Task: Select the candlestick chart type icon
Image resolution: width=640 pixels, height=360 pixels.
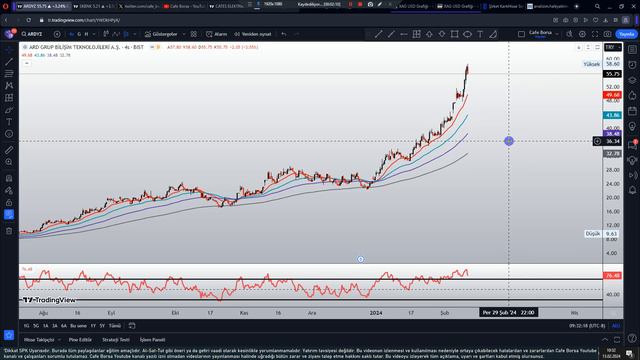Action: point(106,34)
